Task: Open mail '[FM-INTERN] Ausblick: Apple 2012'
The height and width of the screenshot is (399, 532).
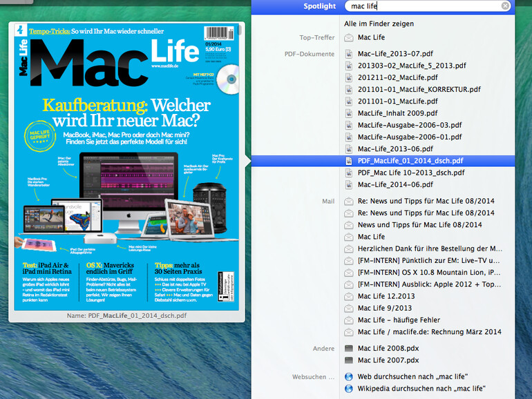Action: (429, 284)
